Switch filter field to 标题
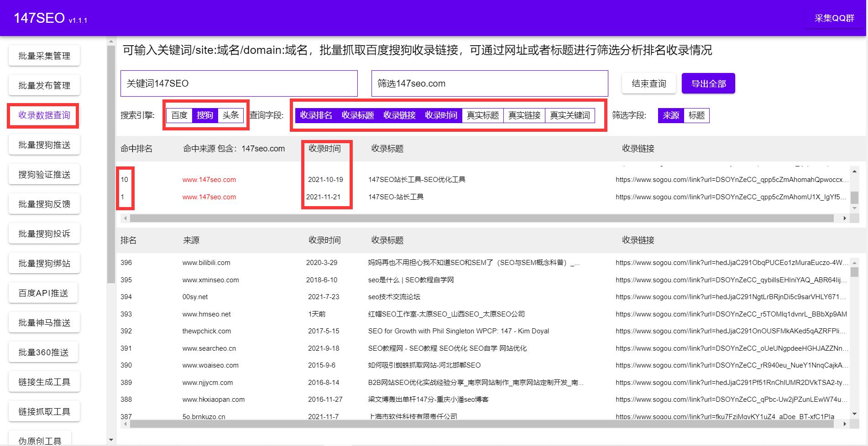The height and width of the screenshot is (446, 868). [x=697, y=115]
